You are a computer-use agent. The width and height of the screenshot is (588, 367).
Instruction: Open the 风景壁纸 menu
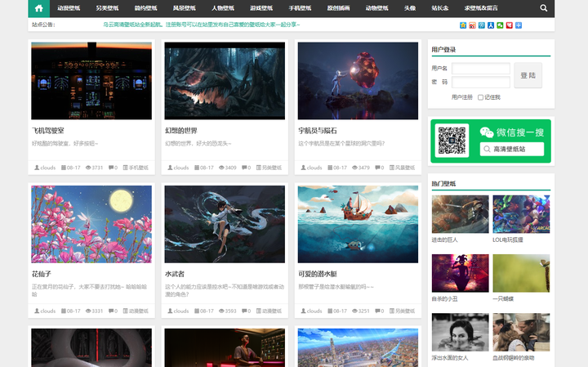(x=184, y=8)
